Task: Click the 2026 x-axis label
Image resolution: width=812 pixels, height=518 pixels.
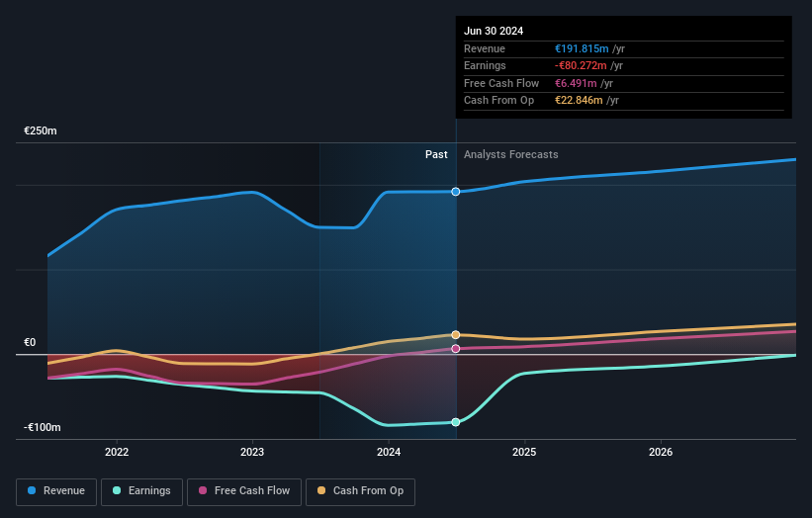Action: point(661,453)
